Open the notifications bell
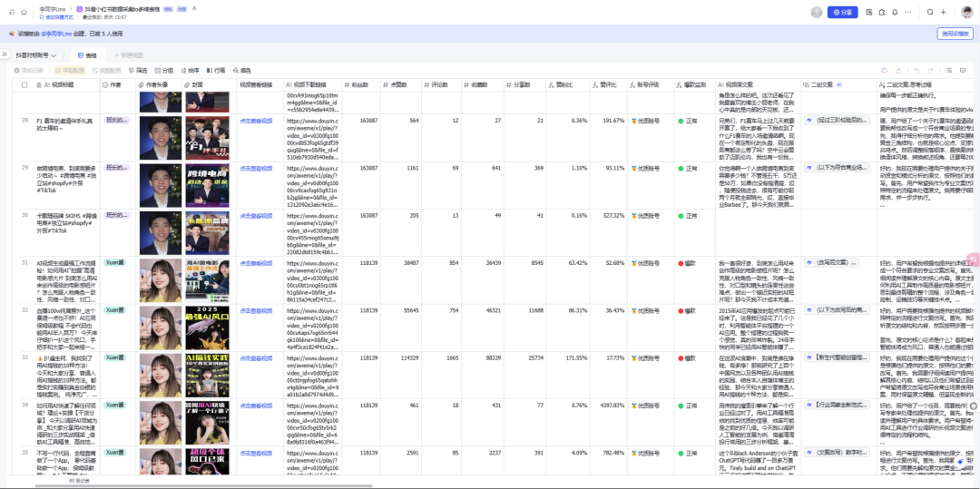 [x=894, y=12]
